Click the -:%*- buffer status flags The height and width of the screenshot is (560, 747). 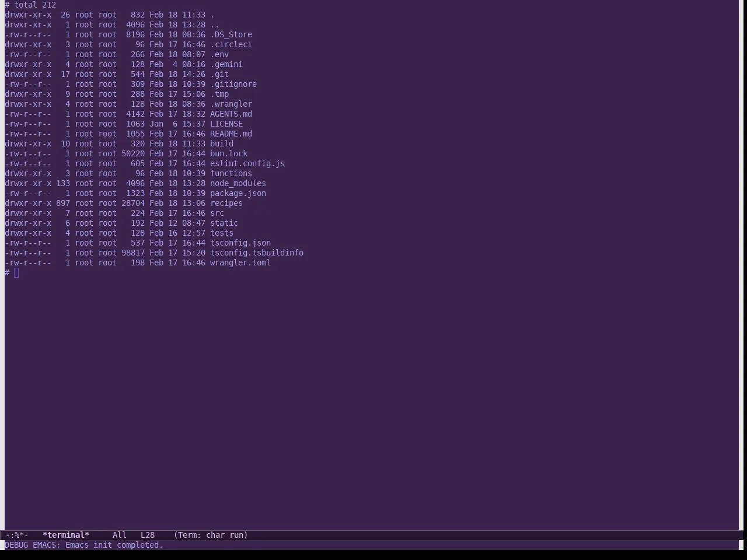point(17,535)
